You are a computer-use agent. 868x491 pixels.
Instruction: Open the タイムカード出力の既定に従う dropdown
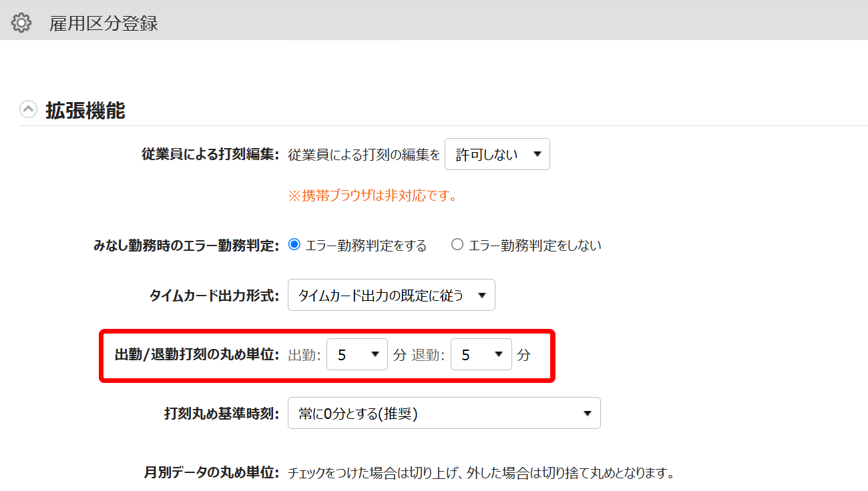coord(391,295)
